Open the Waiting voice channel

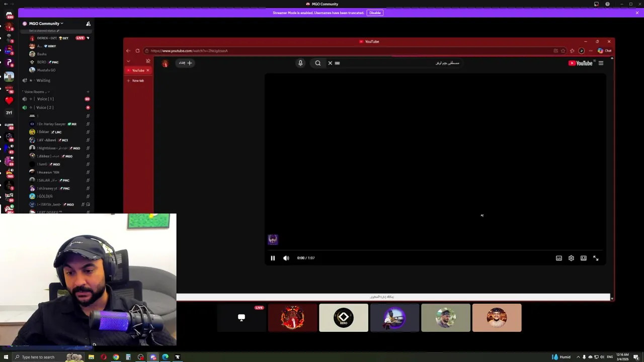(43, 80)
